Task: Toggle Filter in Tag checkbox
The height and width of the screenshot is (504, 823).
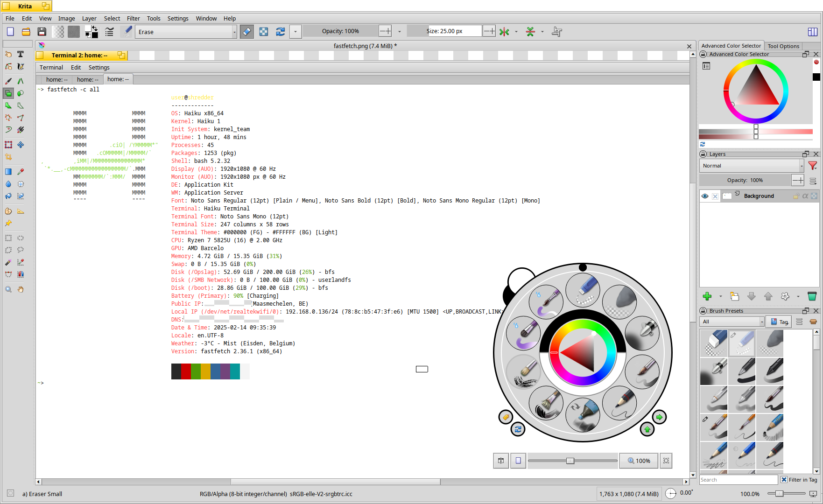Action: [x=784, y=480]
